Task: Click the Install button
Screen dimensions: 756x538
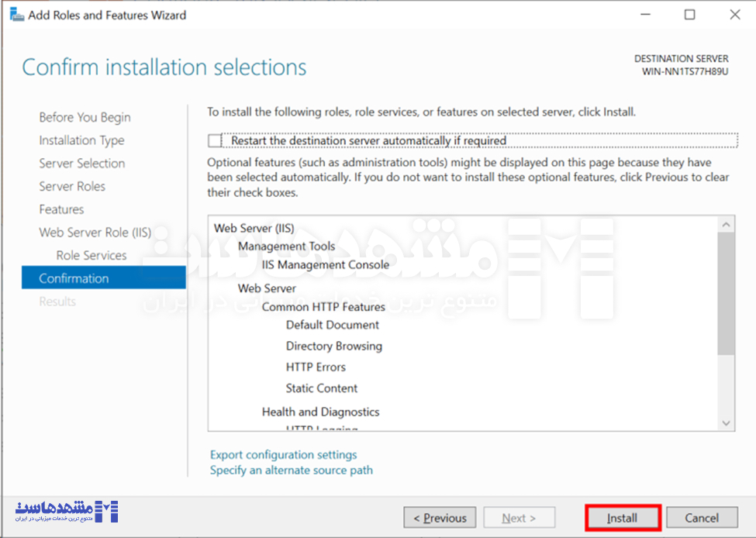Action: point(622,518)
